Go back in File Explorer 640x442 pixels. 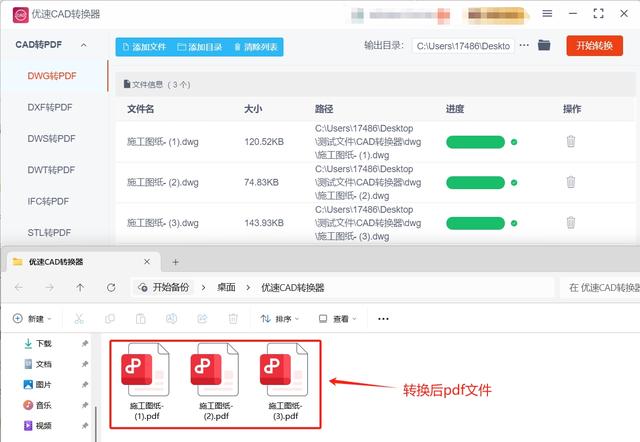click(x=19, y=287)
